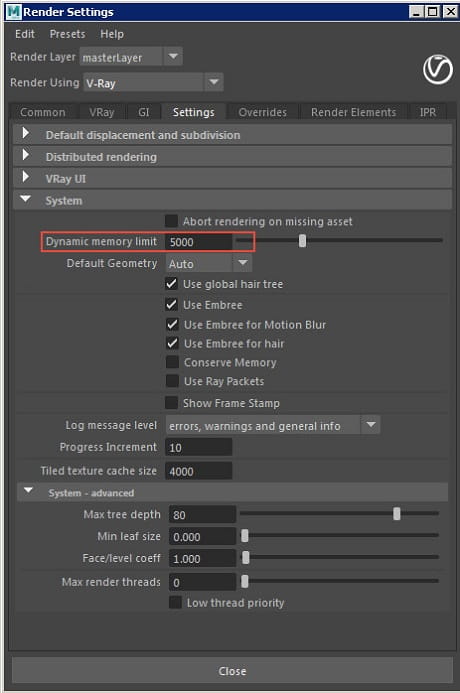460x693 pixels.
Task: Select the Settings tab
Action: tap(194, 112)
